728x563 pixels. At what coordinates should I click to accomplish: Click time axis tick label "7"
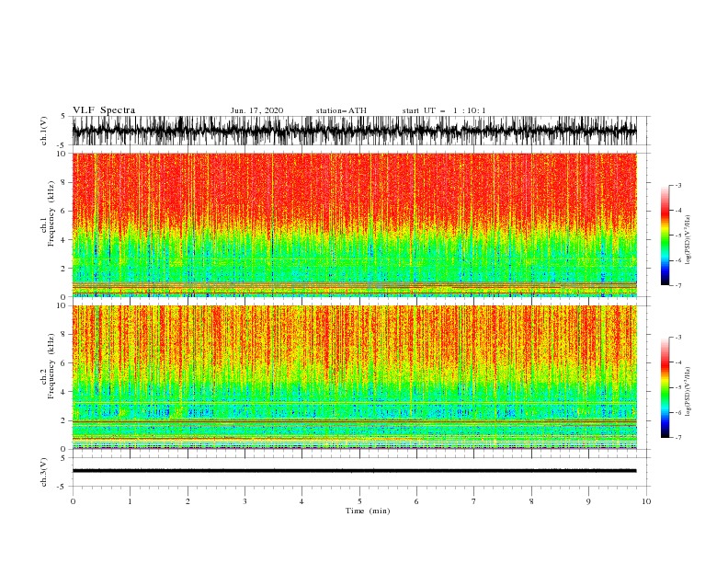(x=474, y=501)
